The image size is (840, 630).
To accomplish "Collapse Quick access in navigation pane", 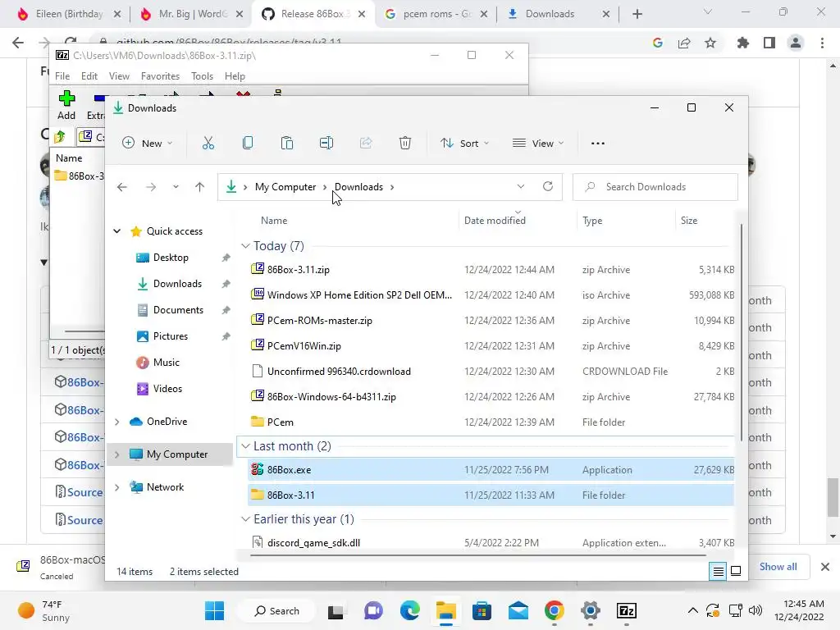I will 116,231.
